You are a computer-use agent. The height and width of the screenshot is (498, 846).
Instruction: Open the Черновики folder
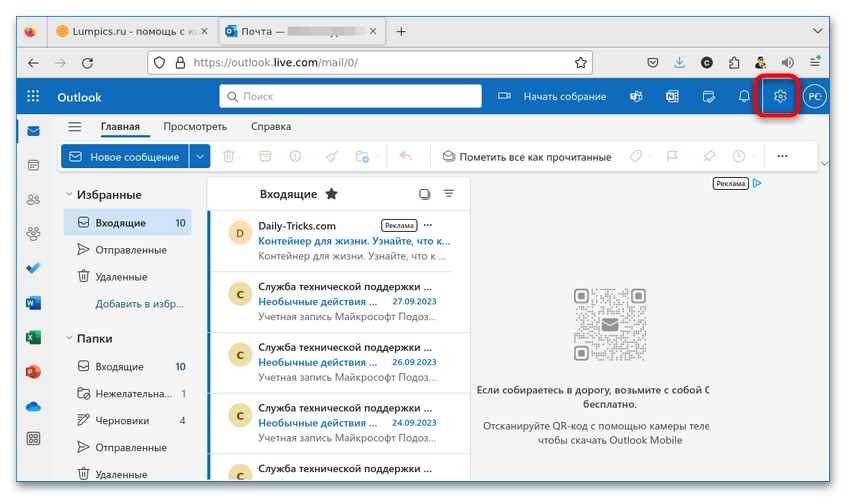pyautogui.click(x=127, y=421)
